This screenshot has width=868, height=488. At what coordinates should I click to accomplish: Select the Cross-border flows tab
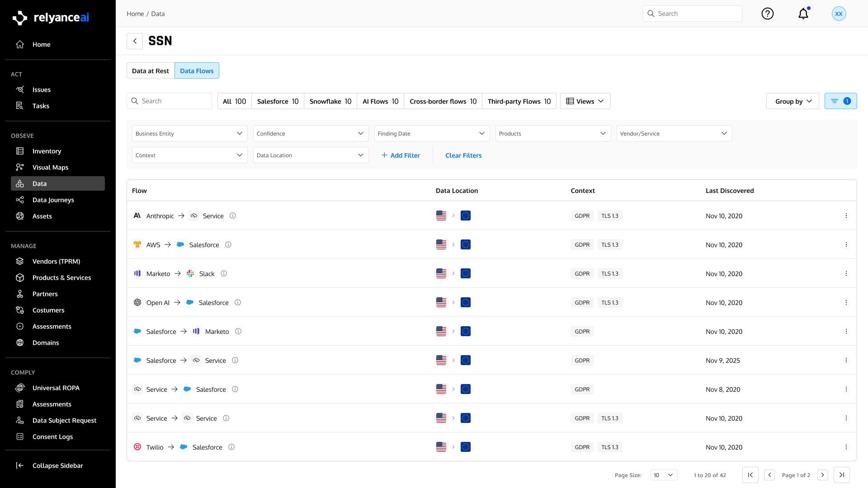coord(443,101)
